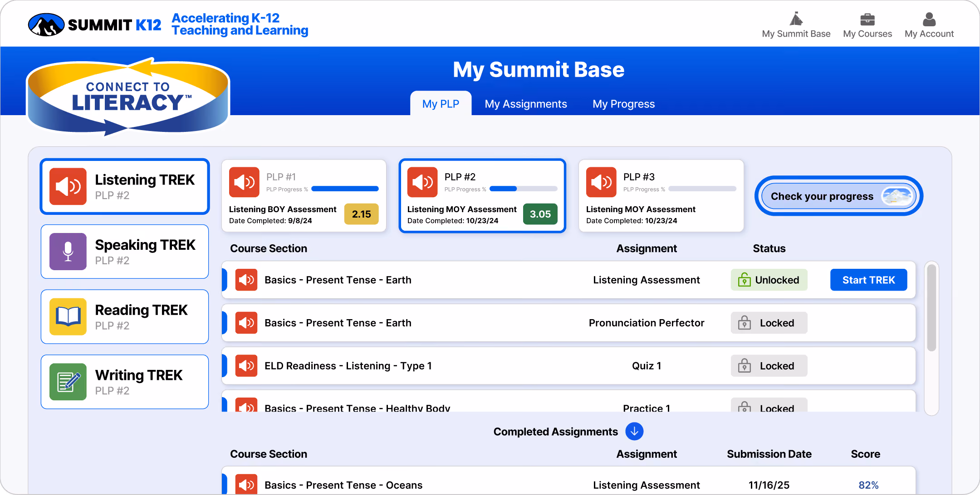The image size is (980, 495).
Task: Click the 'Submission Date' column header
Action: point(769,454)
